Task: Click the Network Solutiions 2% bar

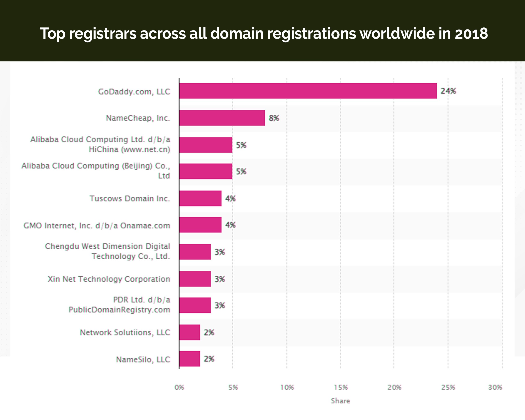Action: 190,332
